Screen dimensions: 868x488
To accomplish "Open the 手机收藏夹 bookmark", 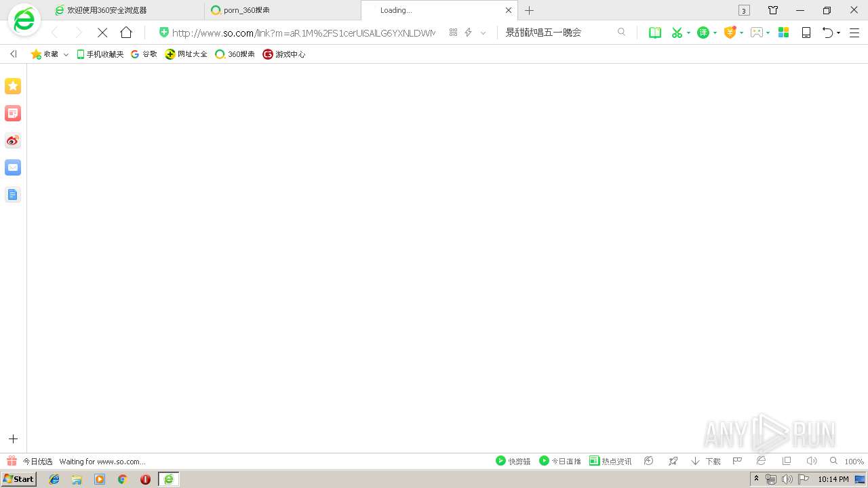I will (100, 54).
